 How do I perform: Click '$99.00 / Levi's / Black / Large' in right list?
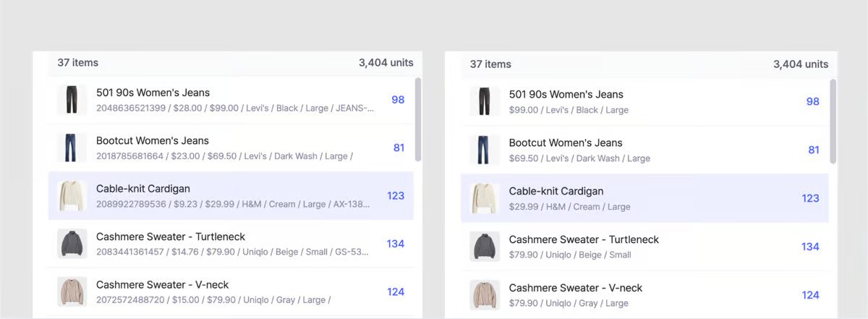tap(569, 111)
